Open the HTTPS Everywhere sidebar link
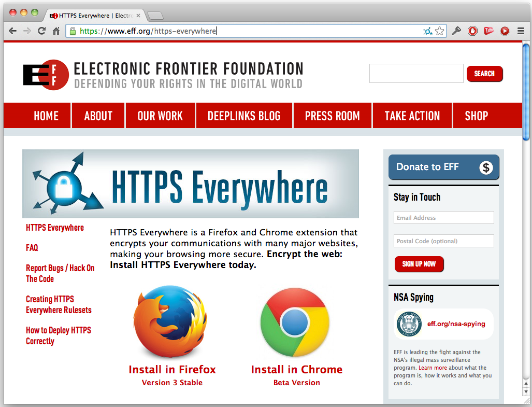The image size is (532, 407). click(55, 228)
